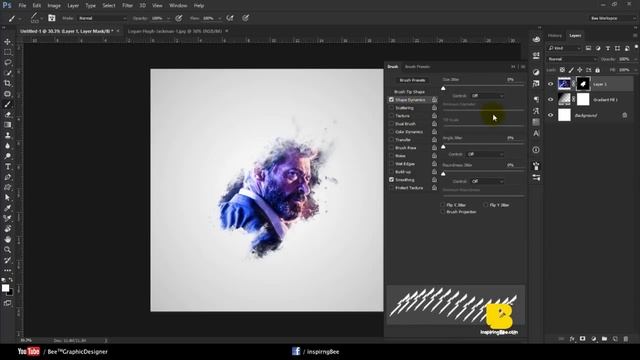This screenshot has height=360, width=640.
Task: Open the Window menu
Action: pos(178,6)
